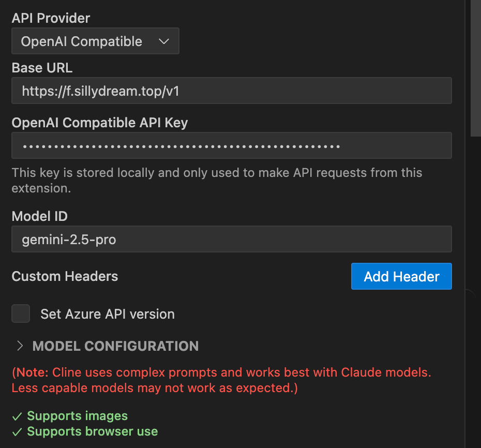This screenshot has height=448, width=481.
Task: Enable the Set Azure API version checkbox
Action: pos(21,313)
